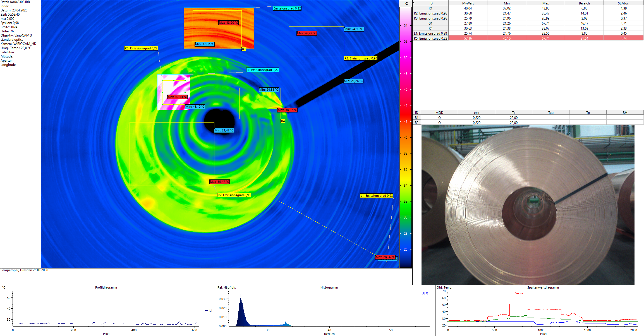Click the Tp column header
Image resolution: width=644 pixels, height=336 pixels.
[588, 113]
